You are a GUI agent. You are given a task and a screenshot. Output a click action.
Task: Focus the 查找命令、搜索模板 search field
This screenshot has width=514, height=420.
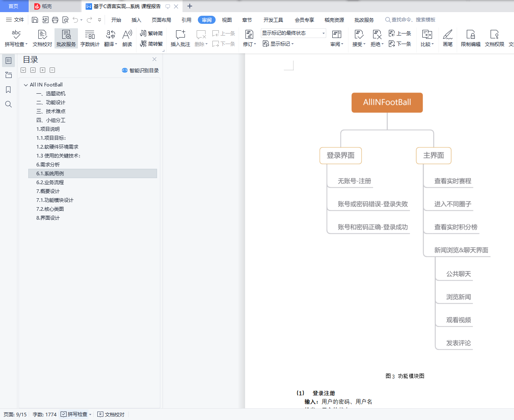click(410, 20)
